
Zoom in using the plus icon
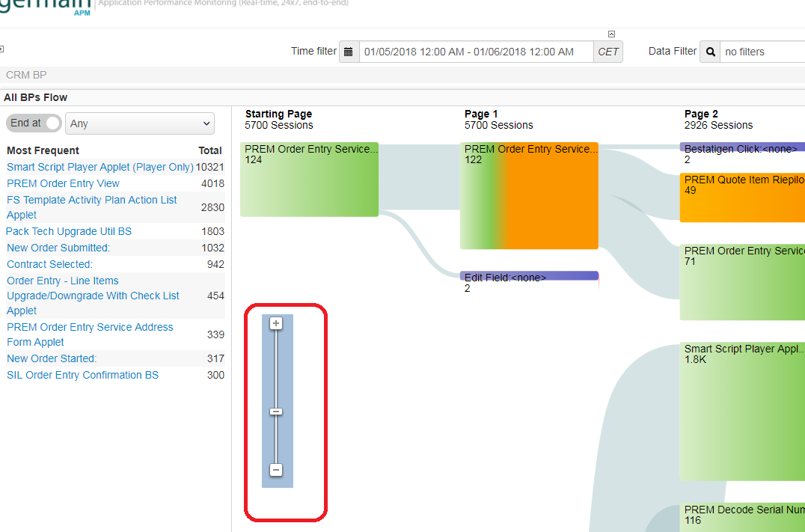point(277,322)
